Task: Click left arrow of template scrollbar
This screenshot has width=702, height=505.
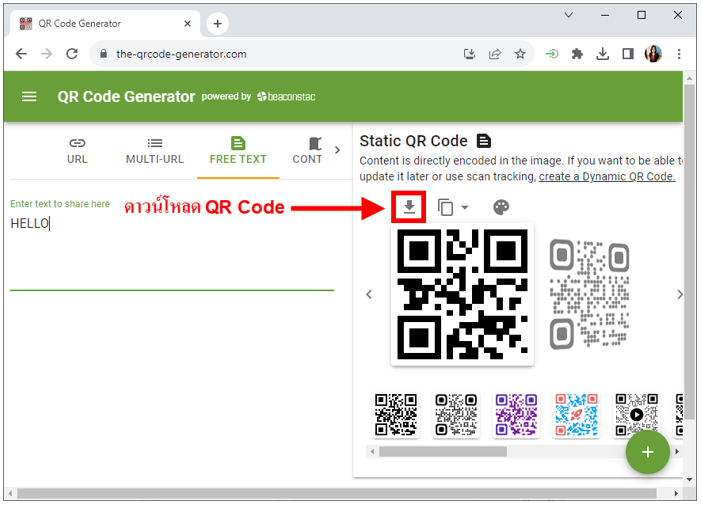Action: click(372, 452)
